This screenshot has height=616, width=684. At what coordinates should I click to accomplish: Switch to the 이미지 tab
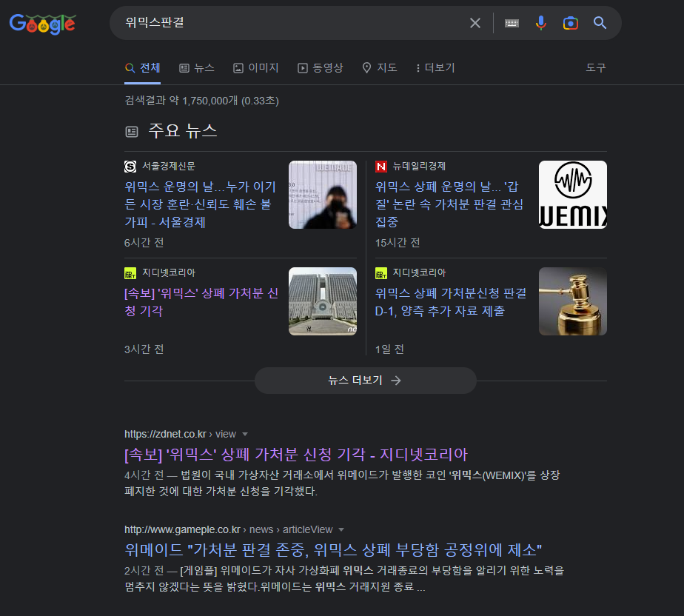[x=255, y=68]
